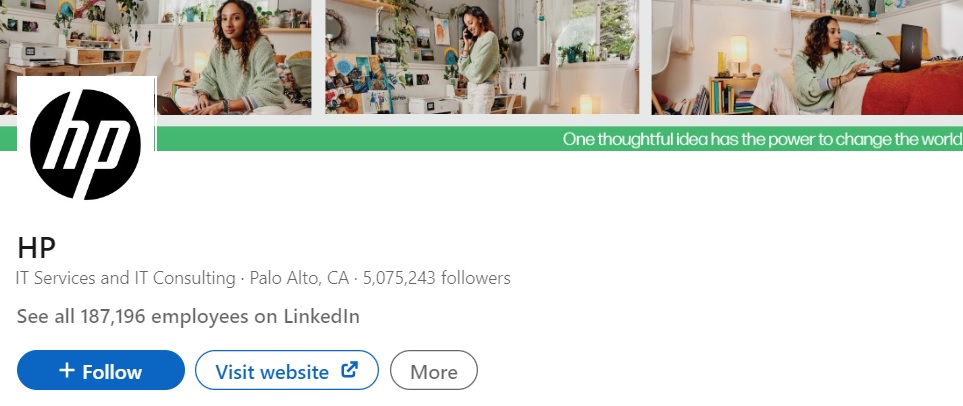Viewport: 963px width, 406px height.
Task: Click the HP circular logo
Action: [x=85, y=144]
